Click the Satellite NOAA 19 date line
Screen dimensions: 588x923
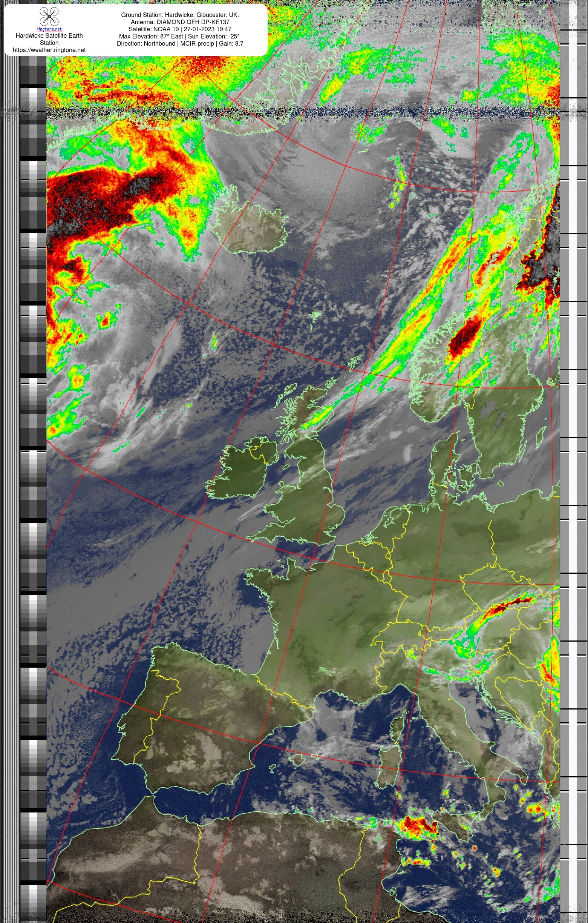[180, 29]
